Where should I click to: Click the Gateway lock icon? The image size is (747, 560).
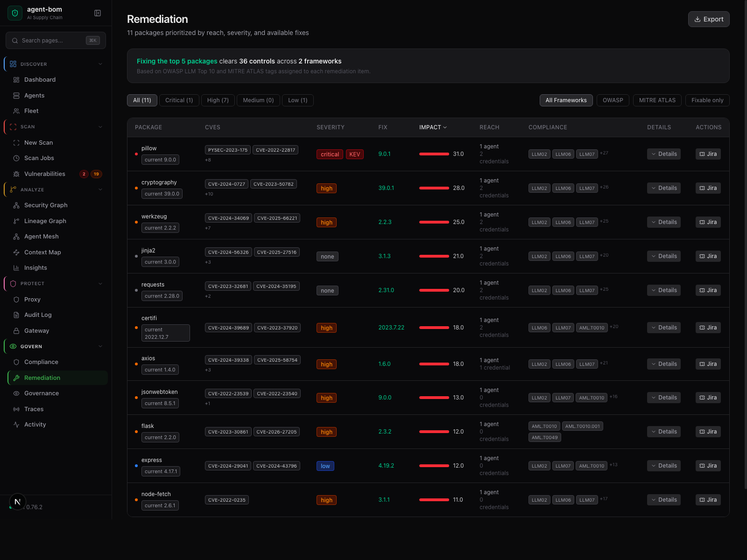[16, 331]
